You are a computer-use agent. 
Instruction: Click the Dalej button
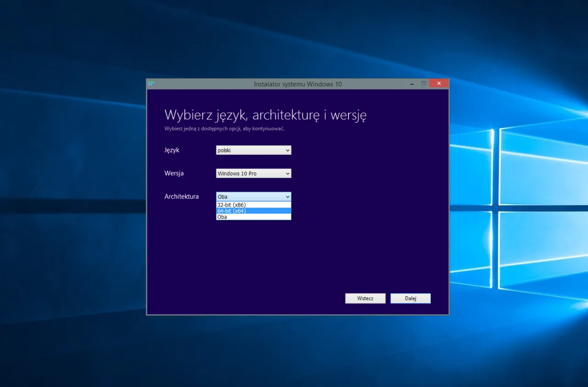coord(410,298)
